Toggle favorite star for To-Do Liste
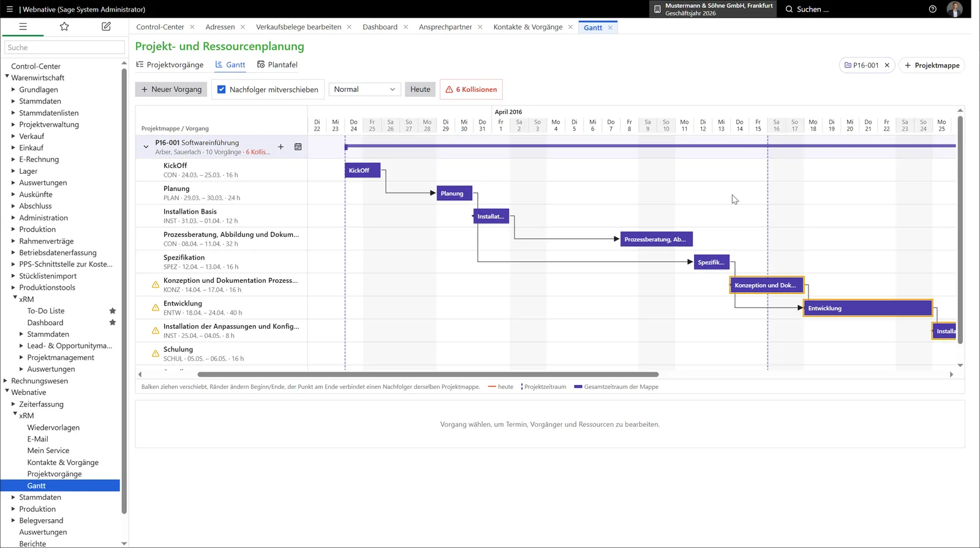The width and height of the screenshot is (980, 548). pos(113,311)
